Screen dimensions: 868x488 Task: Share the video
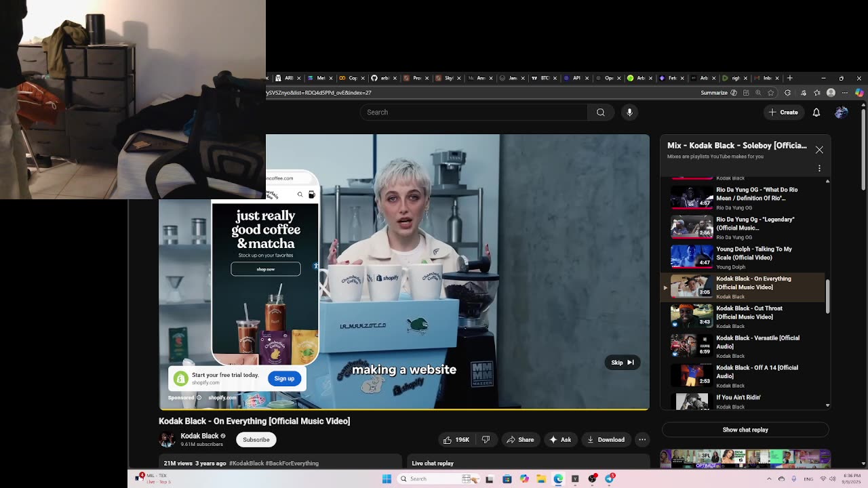[521, 440]
